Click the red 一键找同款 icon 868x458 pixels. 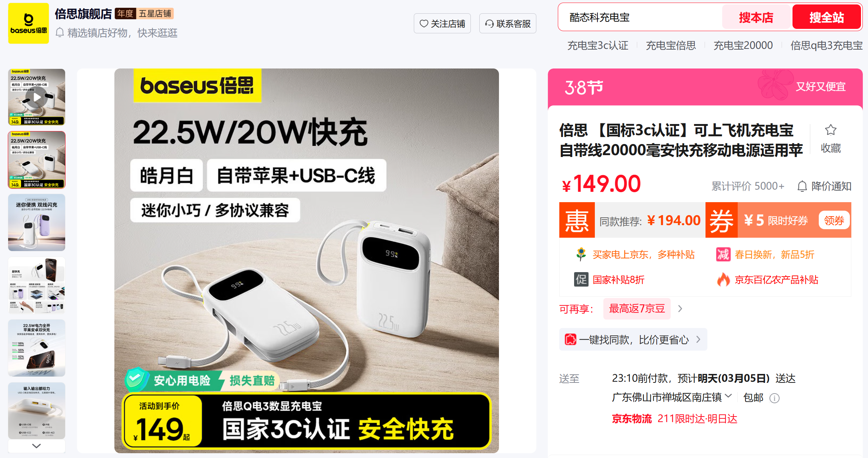[570, 340]
